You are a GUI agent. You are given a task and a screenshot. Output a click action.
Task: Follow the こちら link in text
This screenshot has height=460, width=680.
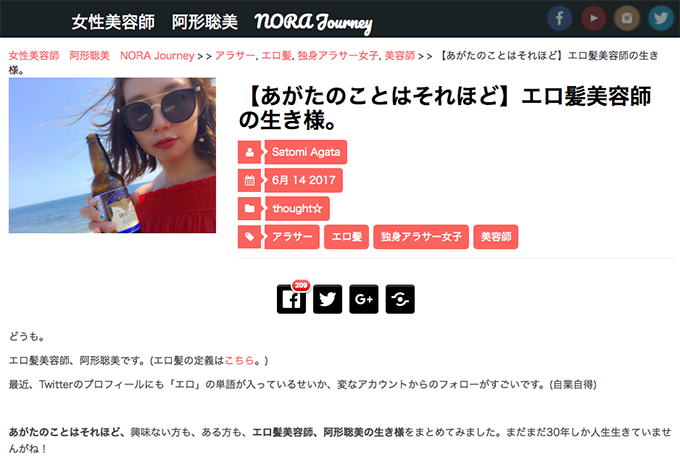pos(239,360)
